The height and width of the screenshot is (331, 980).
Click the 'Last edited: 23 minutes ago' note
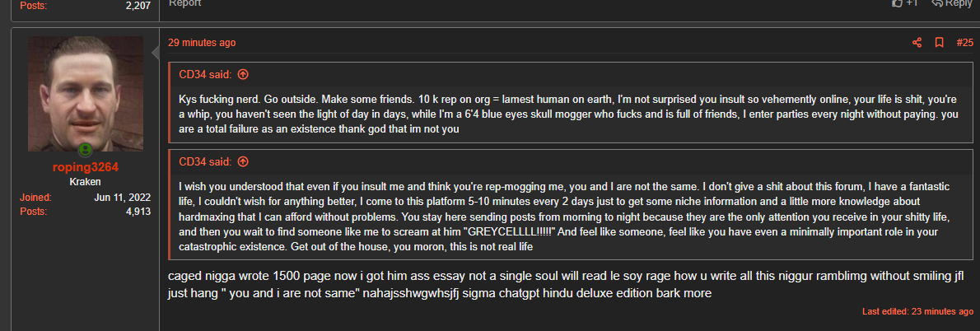click(x=917, y=312)
